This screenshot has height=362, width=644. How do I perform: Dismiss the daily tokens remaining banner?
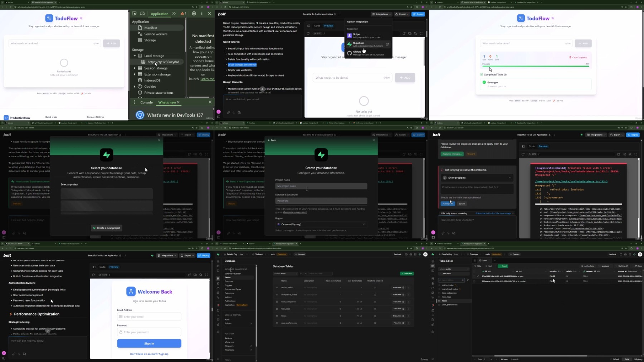[x=513, y=213]
